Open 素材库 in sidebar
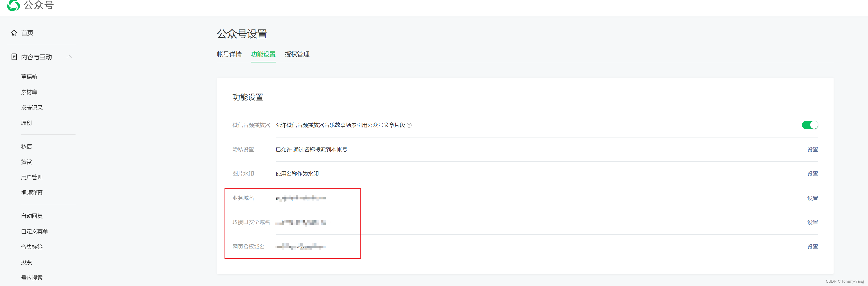 (29, 92)
